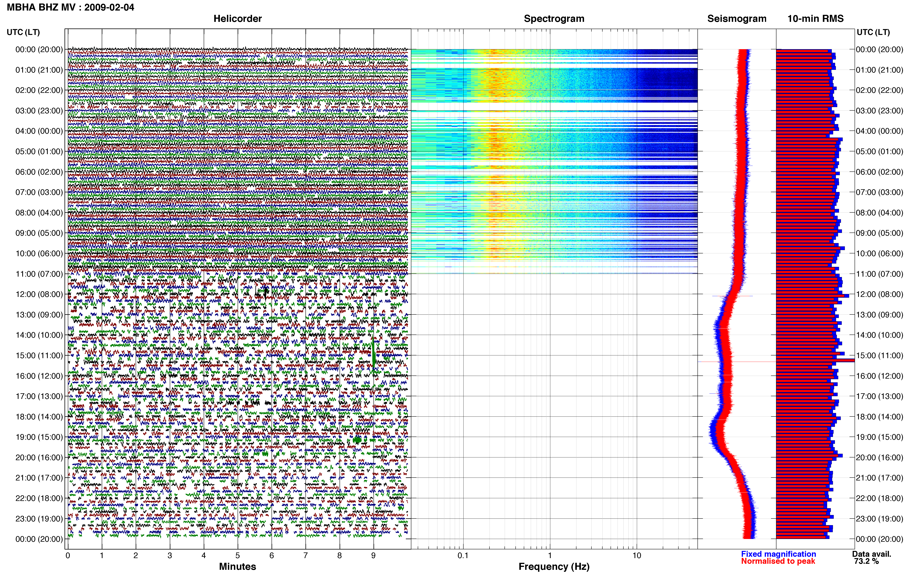Click helicorder time label "06:00 (02:00)"

[x=39, y=172]
